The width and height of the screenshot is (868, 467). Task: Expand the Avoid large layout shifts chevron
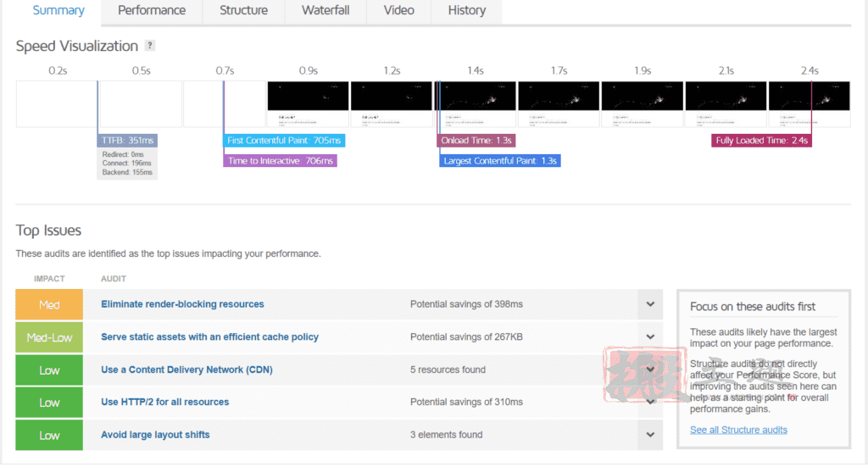(x=650, y=435)
